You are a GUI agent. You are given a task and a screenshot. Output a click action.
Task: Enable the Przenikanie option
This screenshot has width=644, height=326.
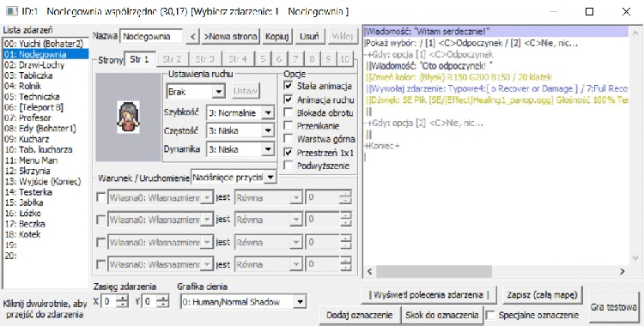pos(289,125)
